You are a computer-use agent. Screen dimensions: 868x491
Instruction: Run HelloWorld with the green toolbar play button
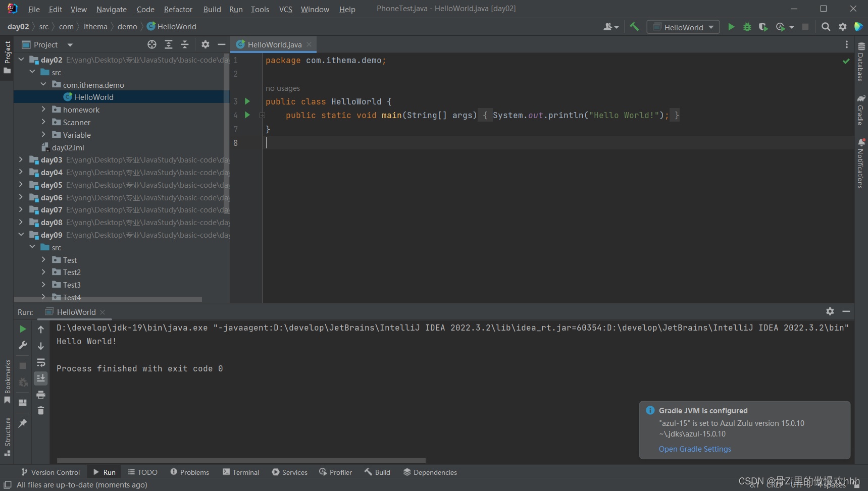tap(731, 27)
